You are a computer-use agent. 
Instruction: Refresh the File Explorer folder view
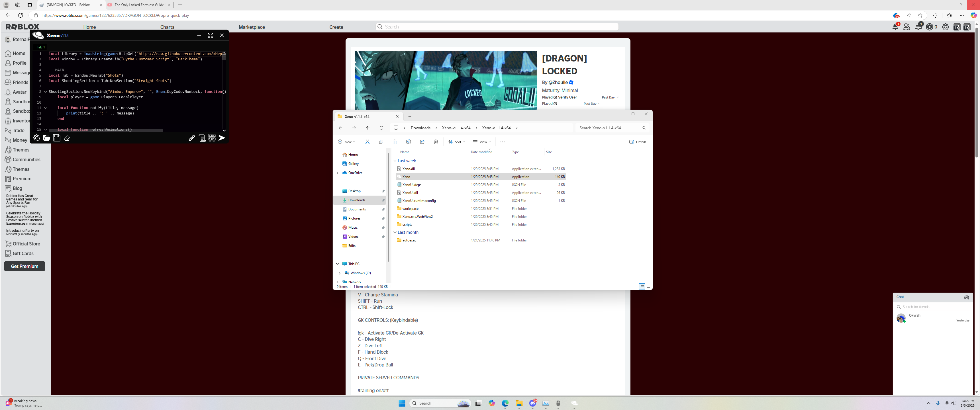pos(381,128)
